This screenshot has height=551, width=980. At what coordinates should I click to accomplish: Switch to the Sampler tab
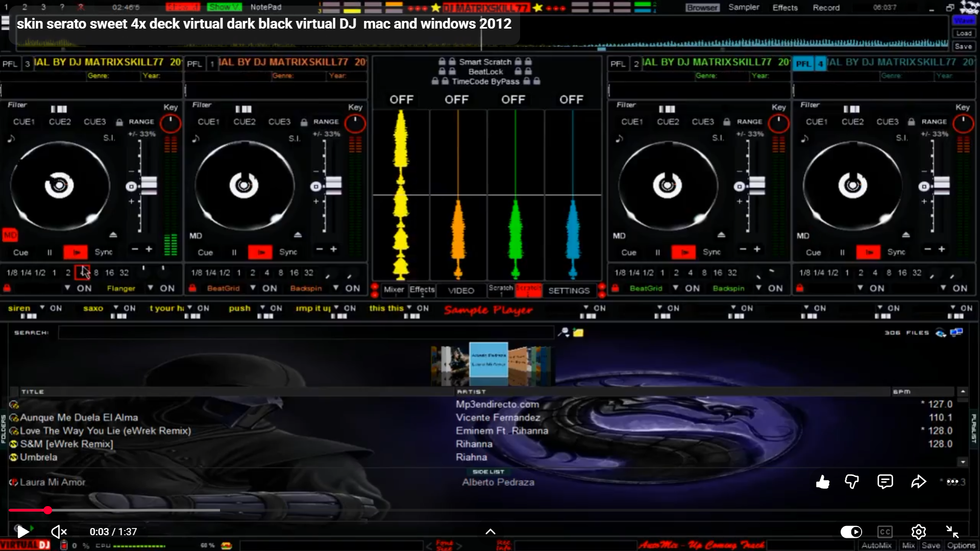click(x=744, y=7)
